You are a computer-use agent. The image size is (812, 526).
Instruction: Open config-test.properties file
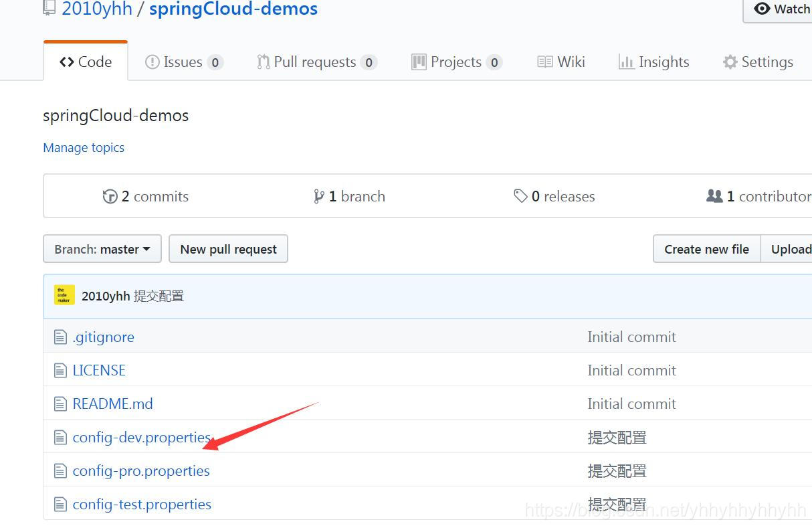(x=142, y=505)
